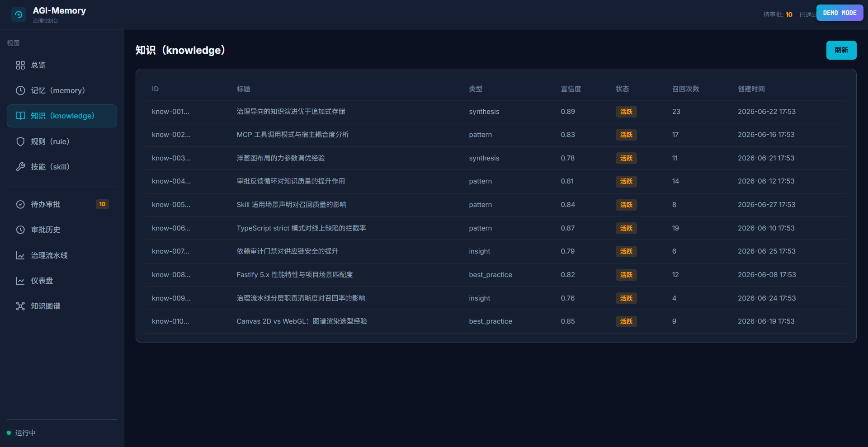Click the 规则 (rule) shield icon

20,141
